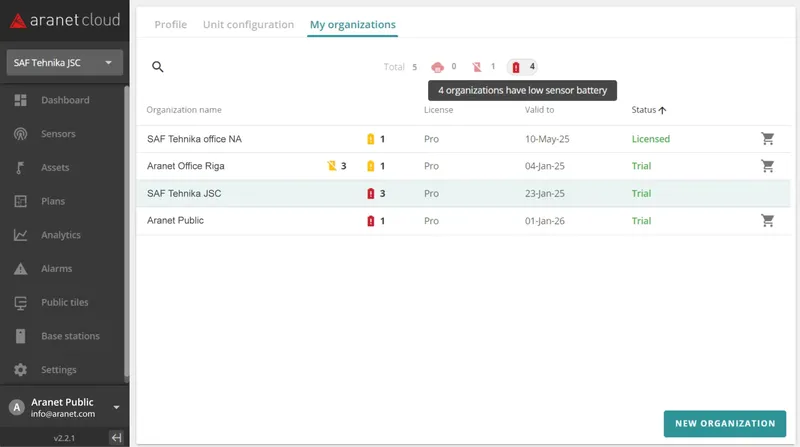Open the Sensors icon in sidebar

coord(20,134)
